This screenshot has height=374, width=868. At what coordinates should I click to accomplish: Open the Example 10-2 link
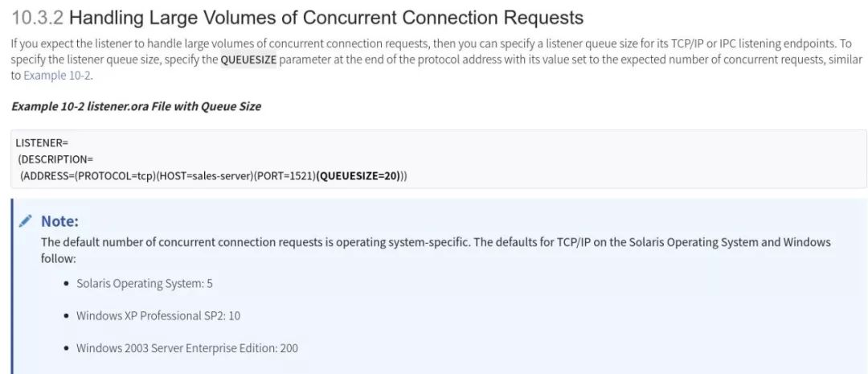point(57,76)
